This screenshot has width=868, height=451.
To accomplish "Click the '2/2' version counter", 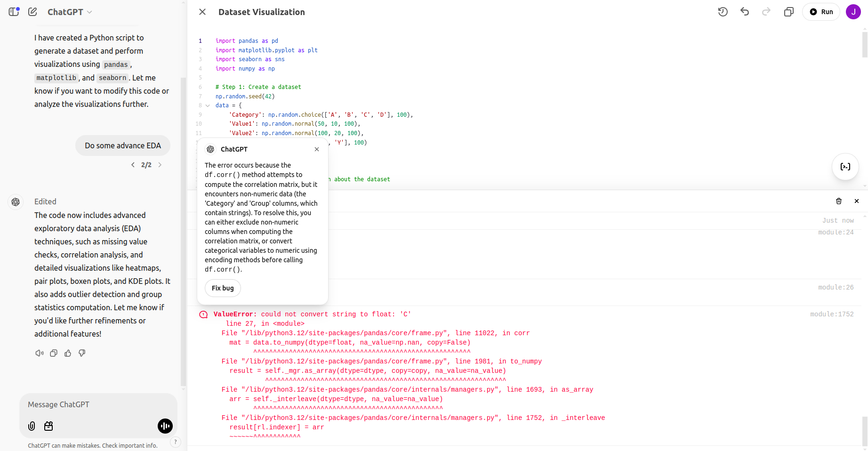I will click(146, 165).
